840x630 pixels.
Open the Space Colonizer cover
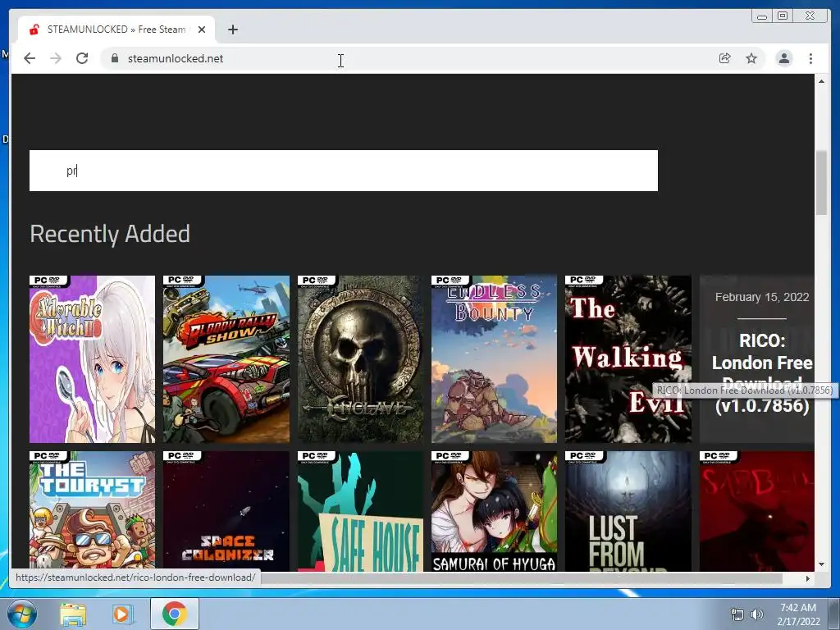(x=226, y=510)
